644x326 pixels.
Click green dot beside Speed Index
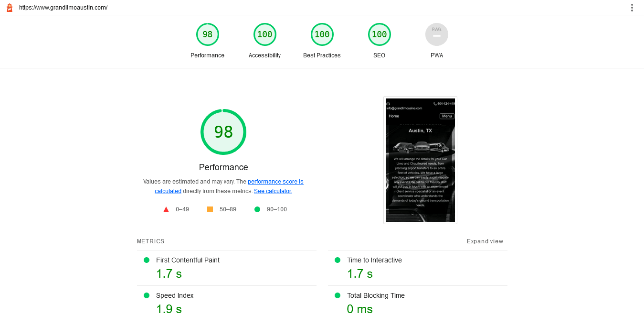[147, 295]
